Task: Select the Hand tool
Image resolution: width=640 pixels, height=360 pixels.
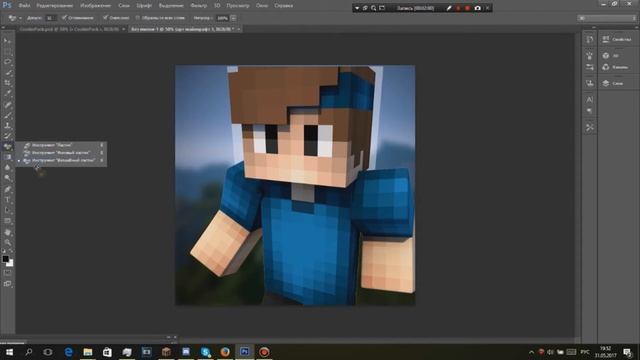Action: [7, 232]
